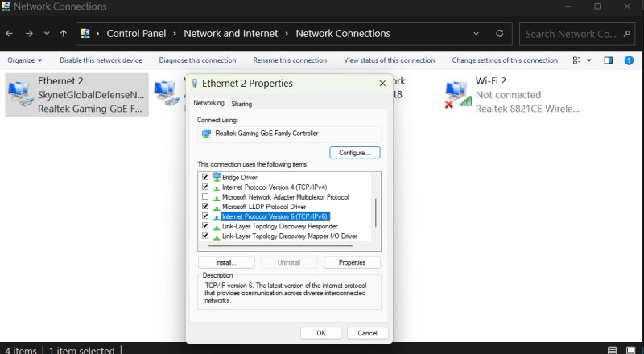
Task: Click the Configure button
Action: 354,153
